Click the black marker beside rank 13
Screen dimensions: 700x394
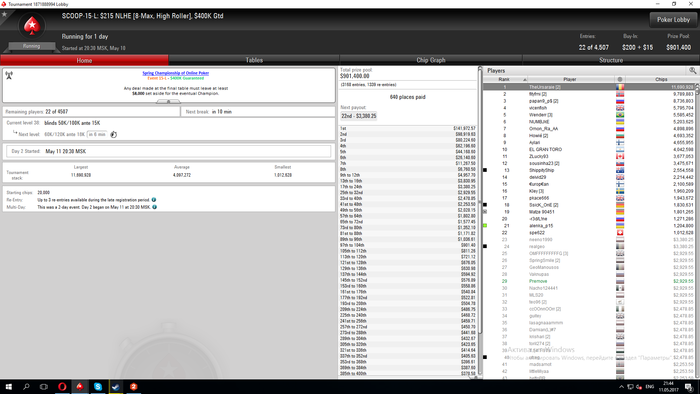coord(485,170)
